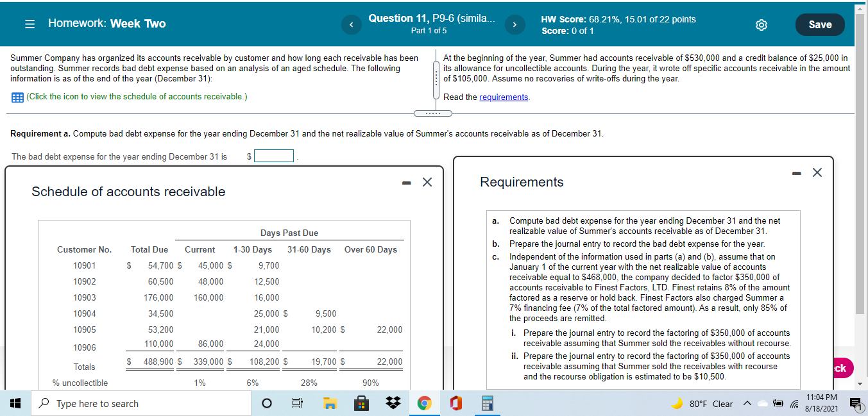Open the notifications Action Center
Screen dimensions: 868x416
coord(854,403)
